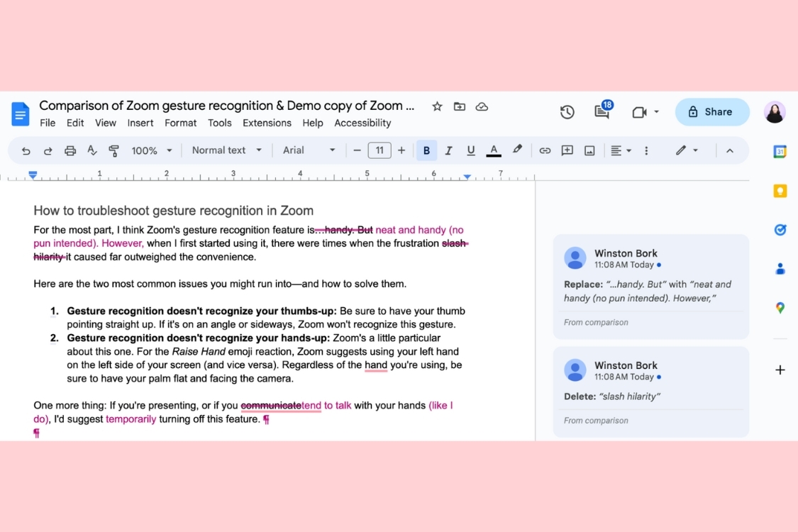Add a comment from toolbar
The height and width of the screenshot is (532, 798).
click(x=567, y=150)
